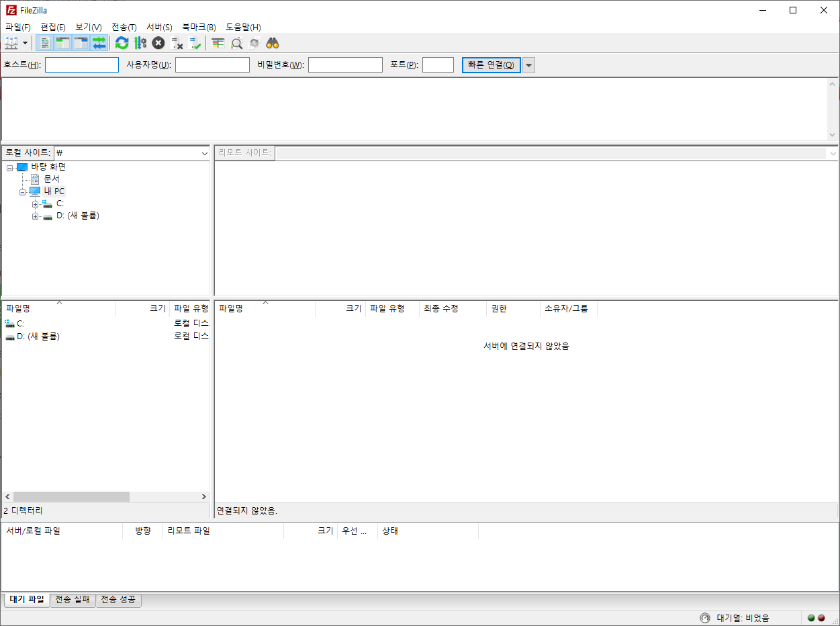Screen dimensions: 840x626
Task: Toggle transfer queue display
Action: (99, 43)
